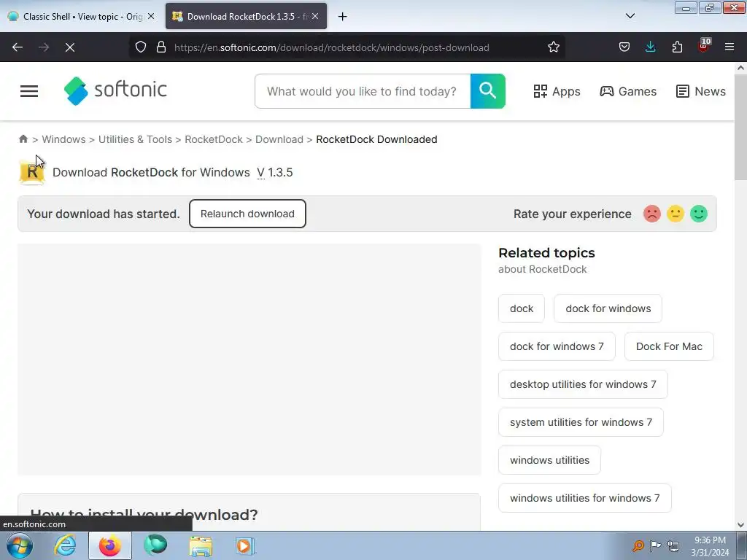Select windows utilities for windows 7 tag
The image size is (747, 560).
click(585, 497)
